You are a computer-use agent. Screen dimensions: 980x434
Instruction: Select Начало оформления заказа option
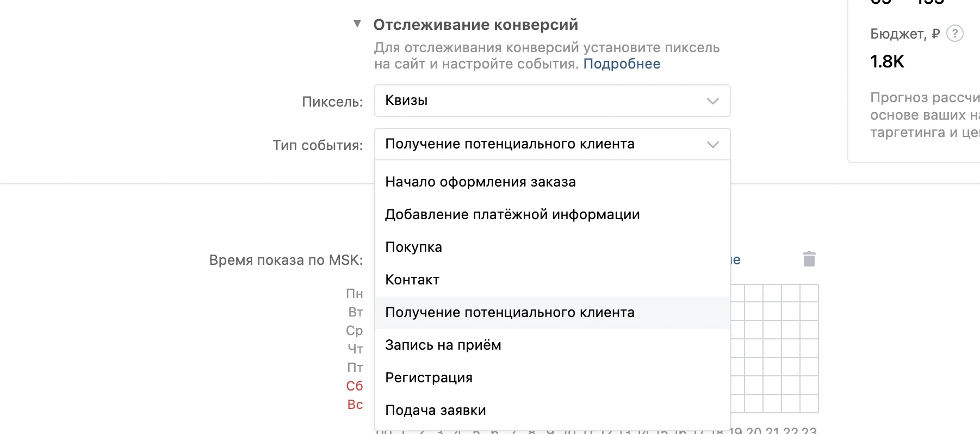click(x=552, y=182)
